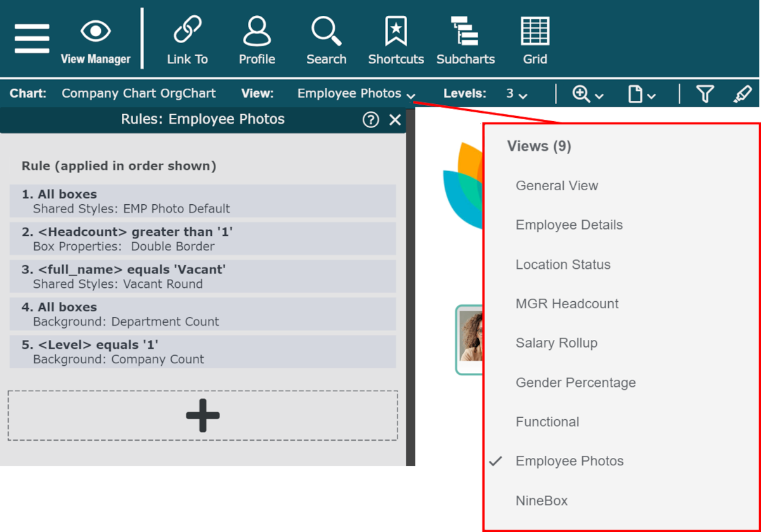The height and width of the screenshot is (532, 761).
Task: Click the filter funnel icon
Action: [705, 94]
